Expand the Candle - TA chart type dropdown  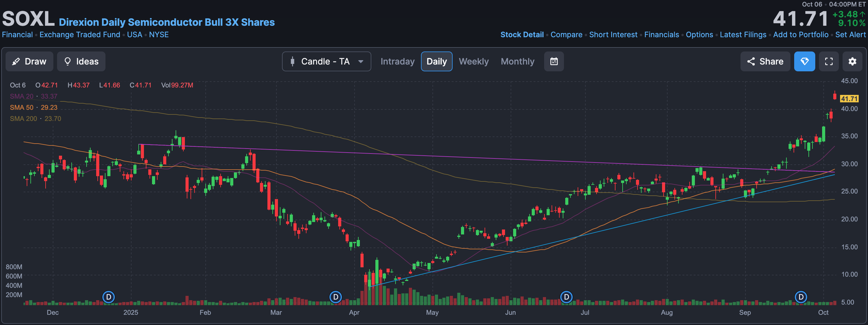point(326,61)
